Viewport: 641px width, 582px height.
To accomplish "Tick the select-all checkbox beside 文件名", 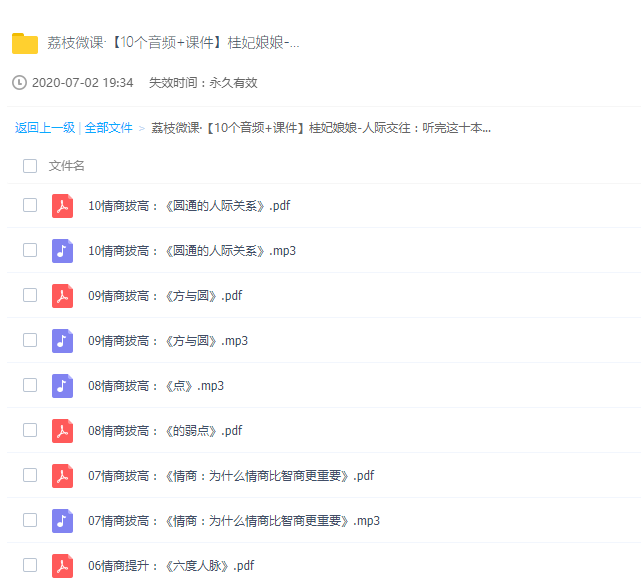I will pos(30,166).
